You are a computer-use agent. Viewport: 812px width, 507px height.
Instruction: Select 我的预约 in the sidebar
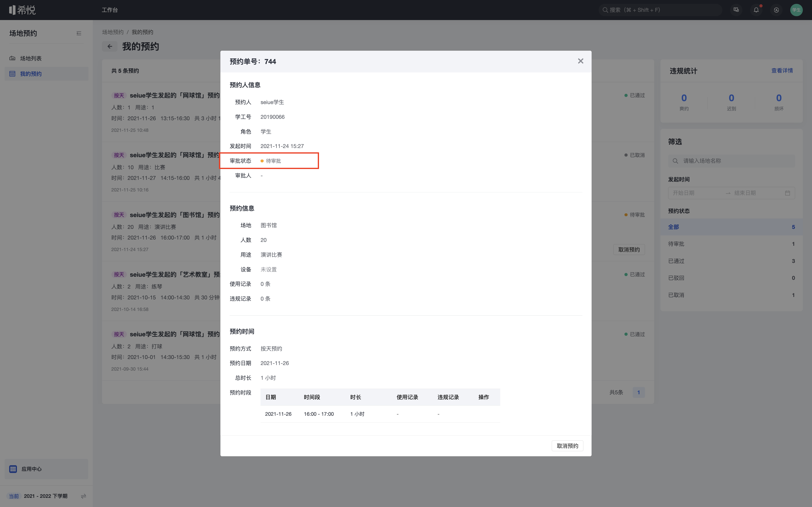click(x=31, y=74)
